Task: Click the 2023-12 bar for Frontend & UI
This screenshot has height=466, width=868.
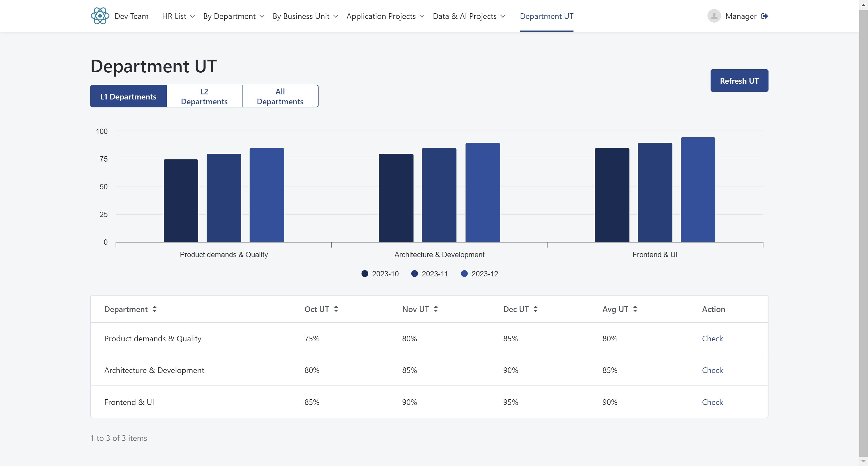Action: coord(698,190)
